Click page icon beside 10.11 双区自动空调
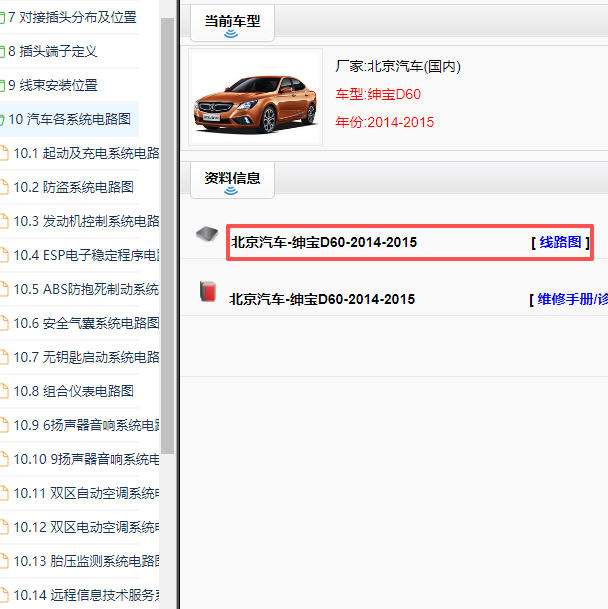Viewport: 608px width, 609px height. click(x=4, y=493)
